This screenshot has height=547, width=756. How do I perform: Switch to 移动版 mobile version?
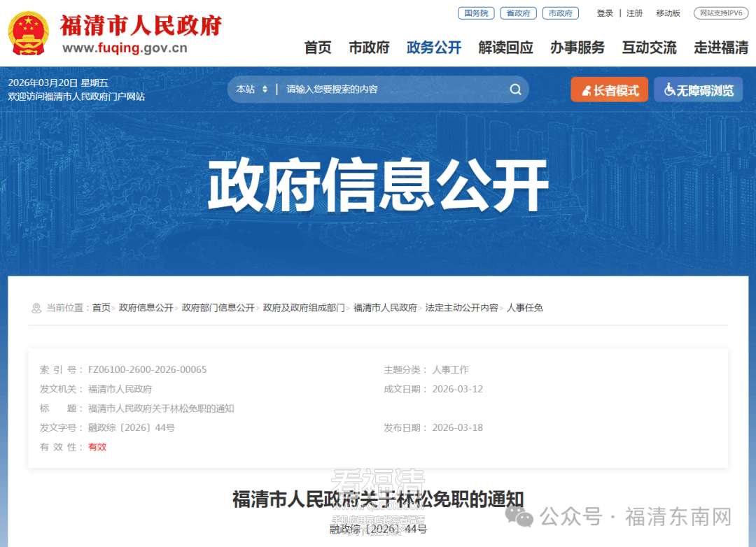pos(668,13)
